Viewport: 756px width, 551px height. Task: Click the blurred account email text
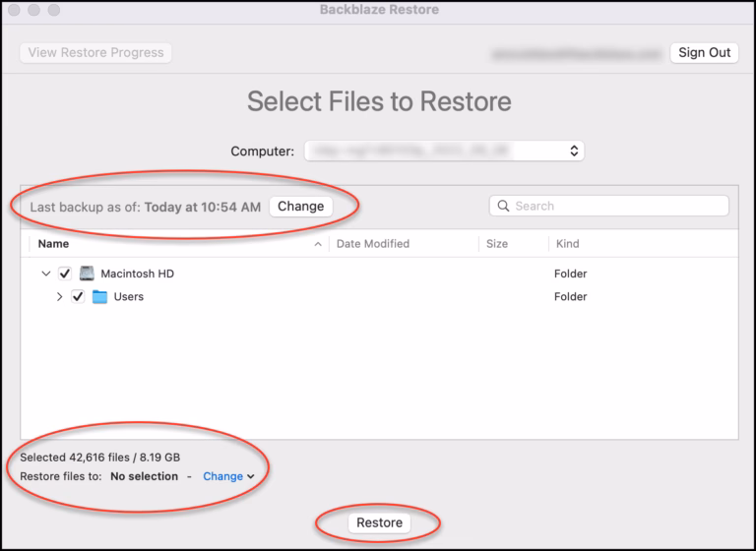tap(577, 53)
